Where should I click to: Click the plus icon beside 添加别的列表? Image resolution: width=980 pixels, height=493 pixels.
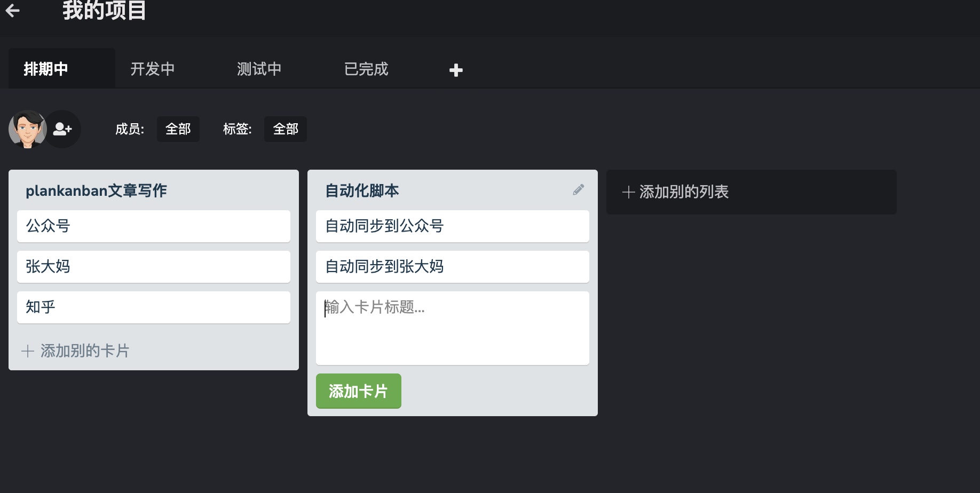click(628, 192)
